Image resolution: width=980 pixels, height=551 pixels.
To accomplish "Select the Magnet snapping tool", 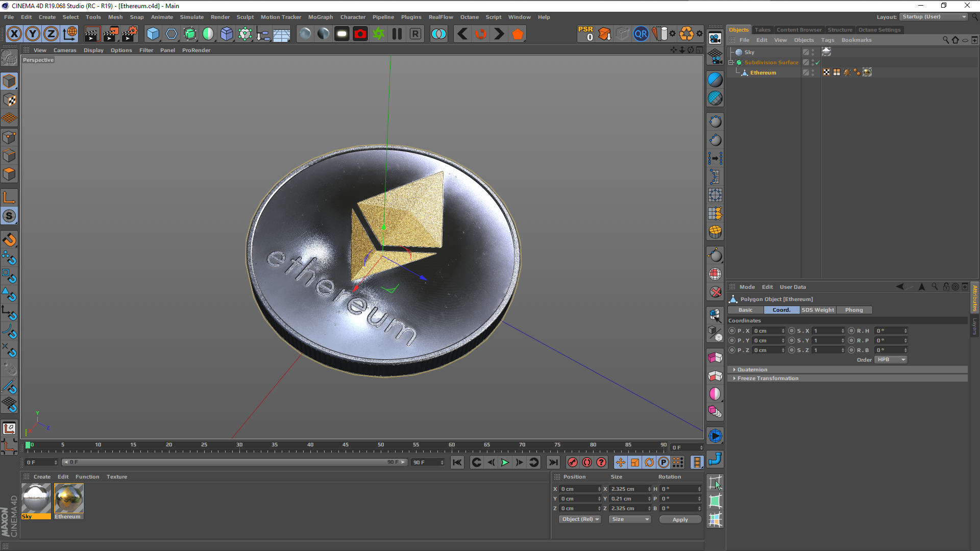I will click(x=9, y=239).
